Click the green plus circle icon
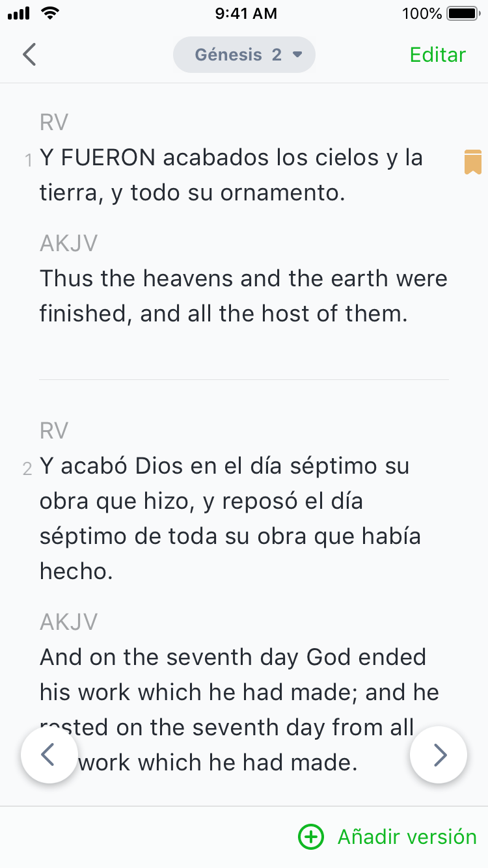 (x=310, y=837)
